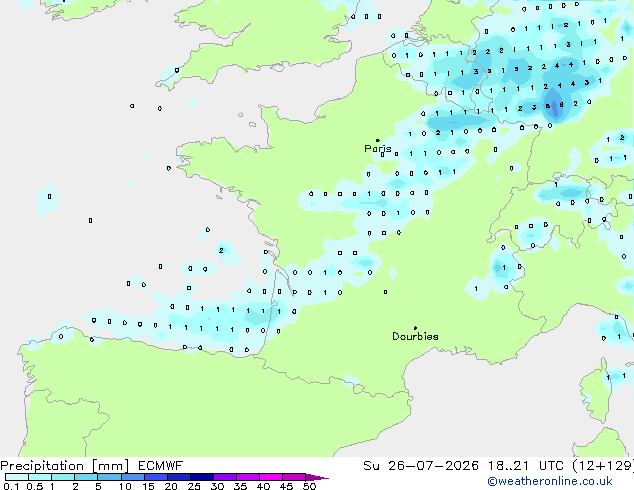Image resolution: width=634 pixels, height=490 pixels.
Task: Click the Dourbies location dot marker
Action: (x=415, y=328)
